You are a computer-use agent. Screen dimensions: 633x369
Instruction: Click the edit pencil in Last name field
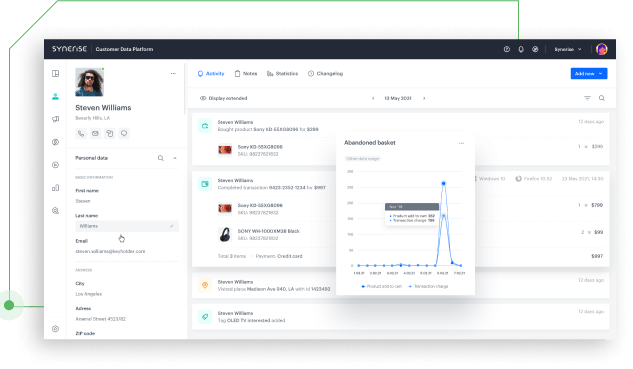(172, 226)
